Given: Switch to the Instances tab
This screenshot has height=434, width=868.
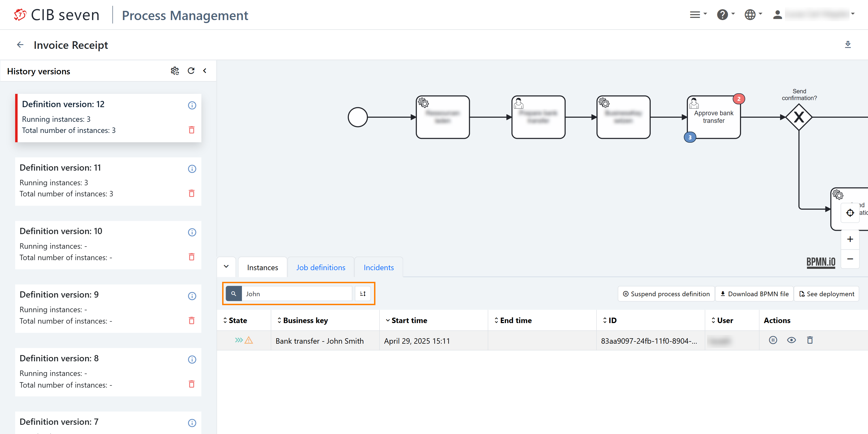Looking at the screenshot, I should click(263, 267).
